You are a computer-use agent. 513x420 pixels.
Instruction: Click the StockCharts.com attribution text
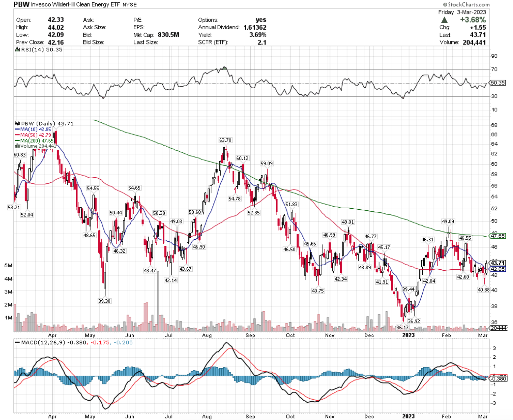(466, 4)
